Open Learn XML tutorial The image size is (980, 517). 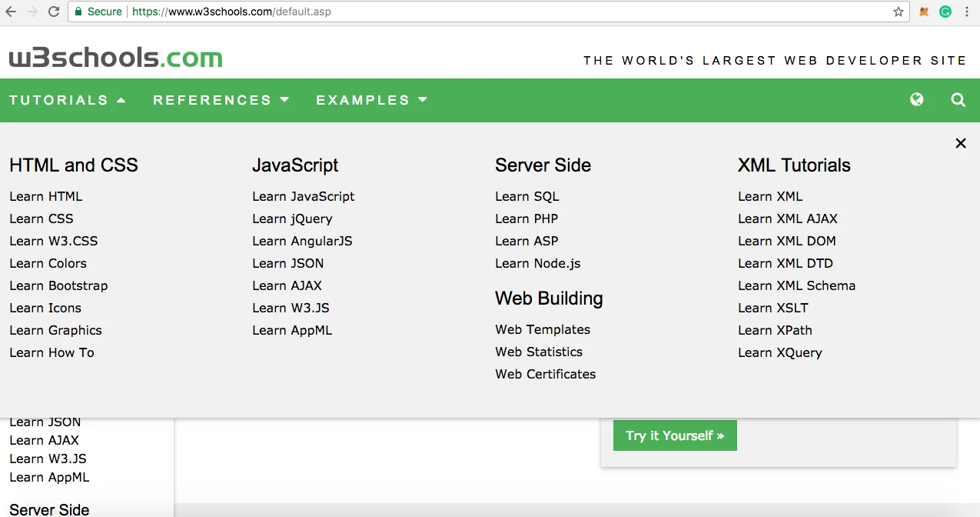770,196
